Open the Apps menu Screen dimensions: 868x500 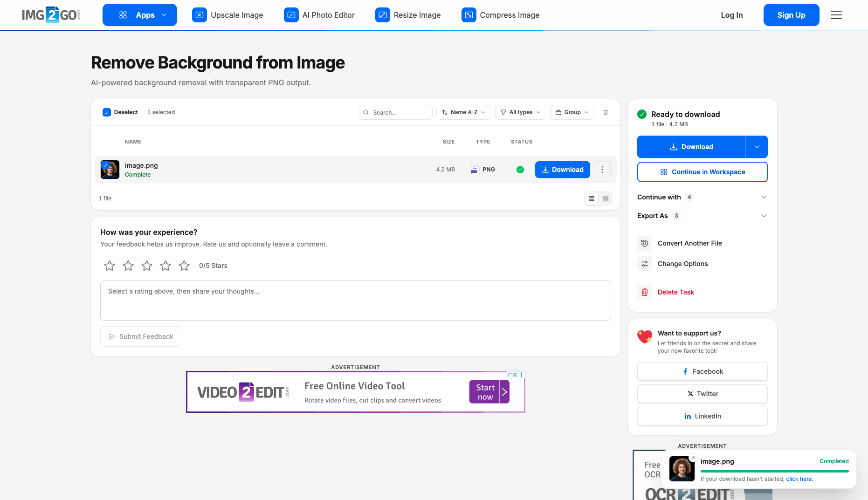(x=140, y=15)
